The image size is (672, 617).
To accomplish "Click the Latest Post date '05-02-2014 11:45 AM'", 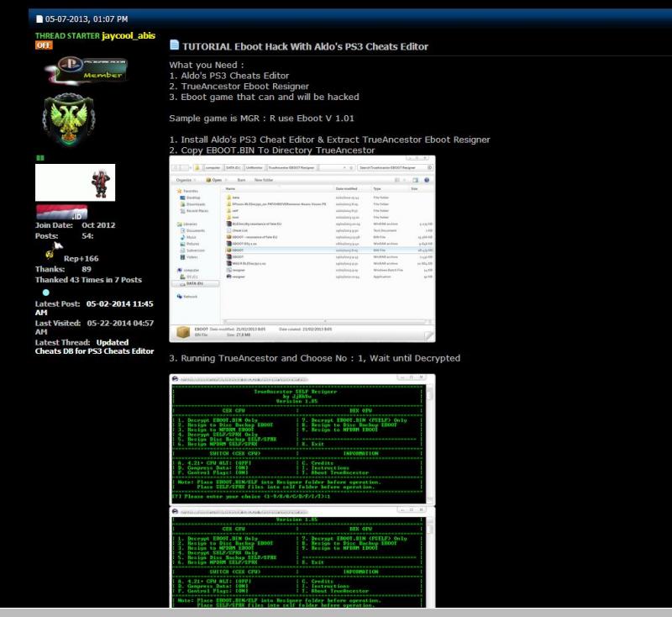I will coord(94,308).
